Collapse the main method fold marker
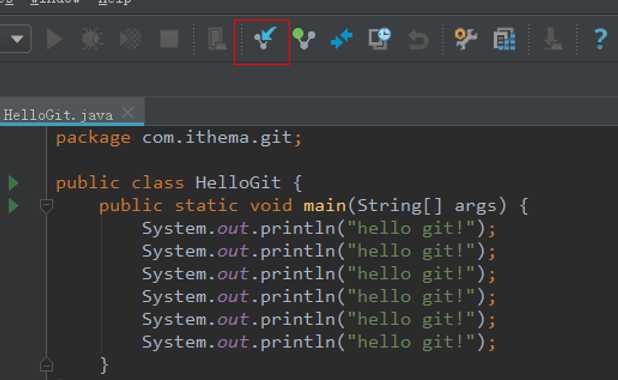618x380 pixels. point(47,206)
